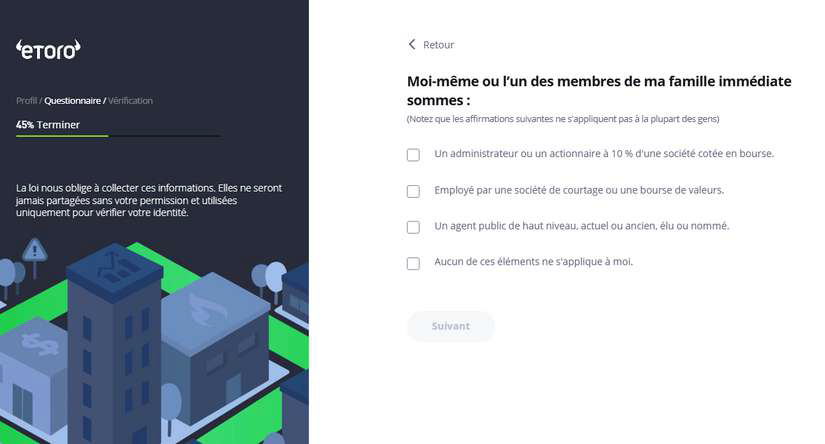This screenshot has width=825, height=444.
Task: Click the '45% Terminer' progress label
Action: 48,125
